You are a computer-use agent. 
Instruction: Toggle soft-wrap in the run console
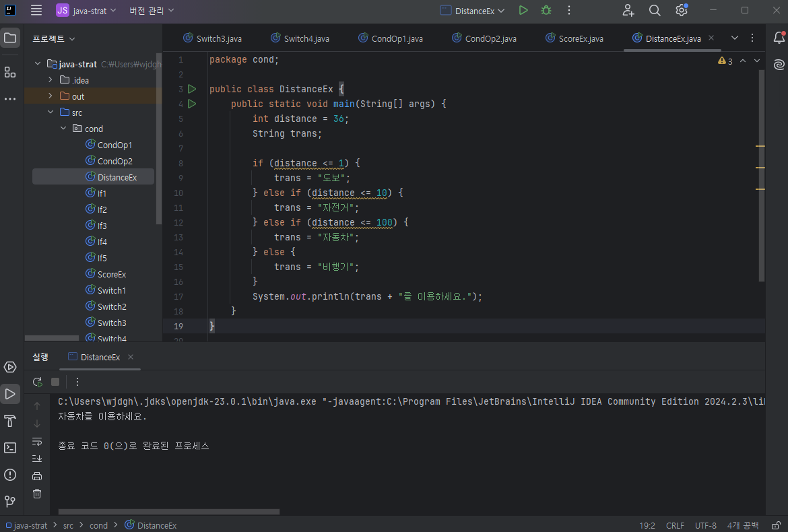(x=37, y=442)
